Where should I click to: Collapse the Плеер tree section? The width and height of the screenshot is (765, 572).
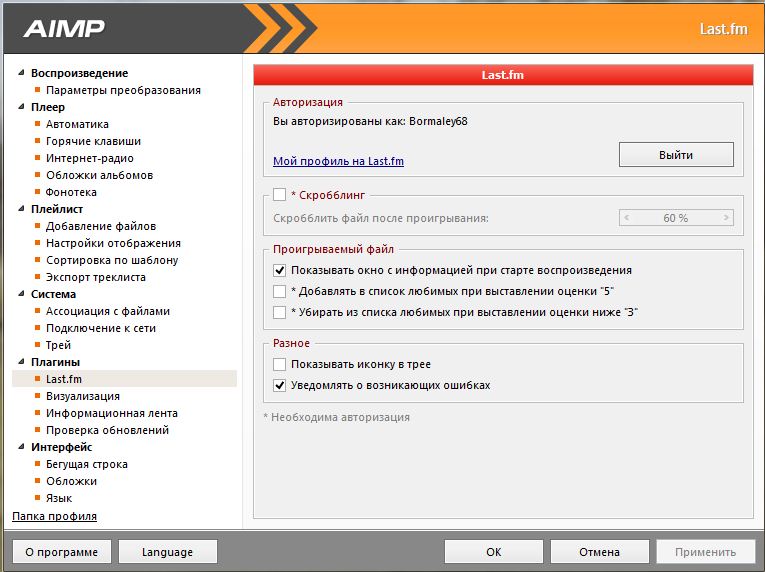click(x=21, y=106)
